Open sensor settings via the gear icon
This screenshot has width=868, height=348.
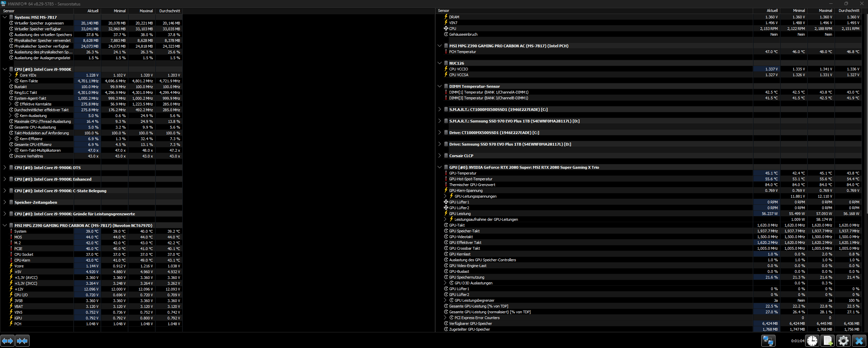[844, 341]
